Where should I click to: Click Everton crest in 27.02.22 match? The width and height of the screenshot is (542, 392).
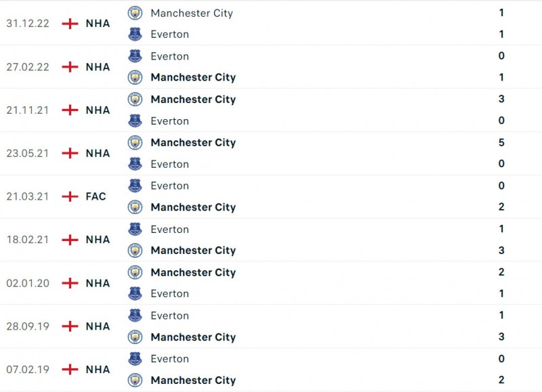point(135,56)
